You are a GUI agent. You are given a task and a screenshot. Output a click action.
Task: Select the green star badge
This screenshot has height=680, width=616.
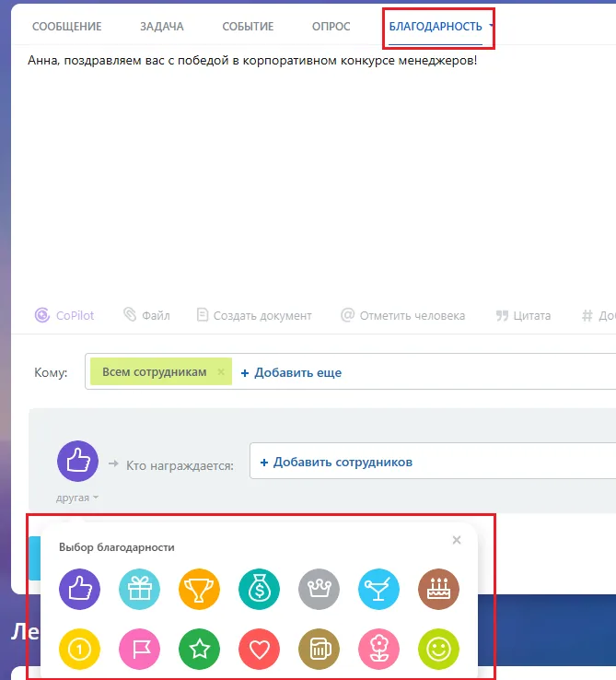tap(200, 650)
